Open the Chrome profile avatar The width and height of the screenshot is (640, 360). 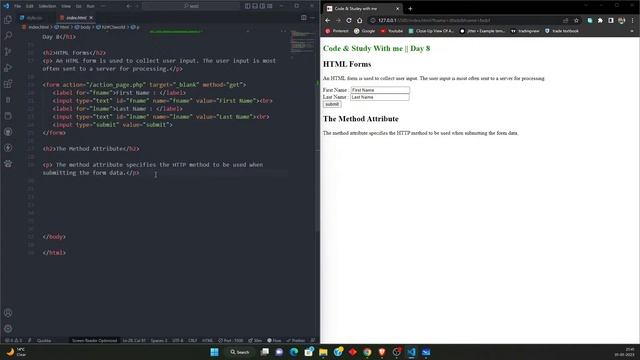[x=621, y=20]
